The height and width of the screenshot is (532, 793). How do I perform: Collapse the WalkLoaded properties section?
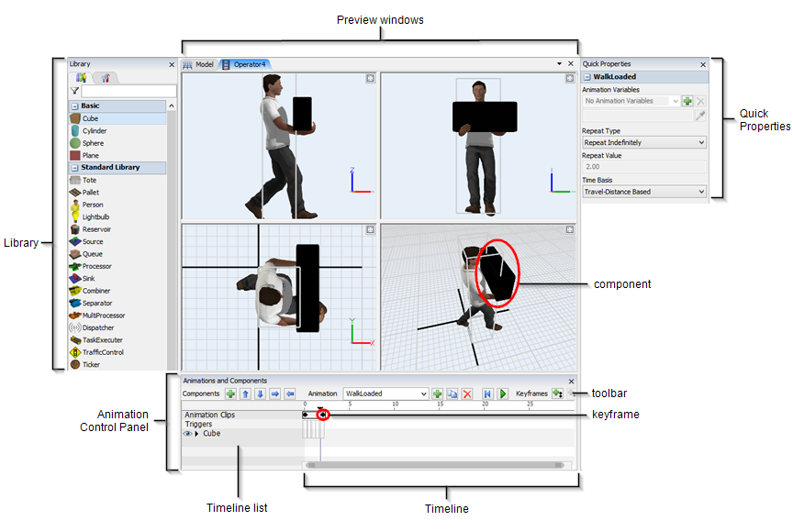click(586, 78)
